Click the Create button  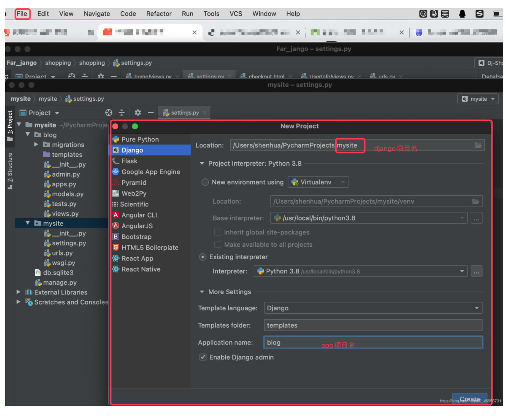pyautogui.click(x=469, y=399)
